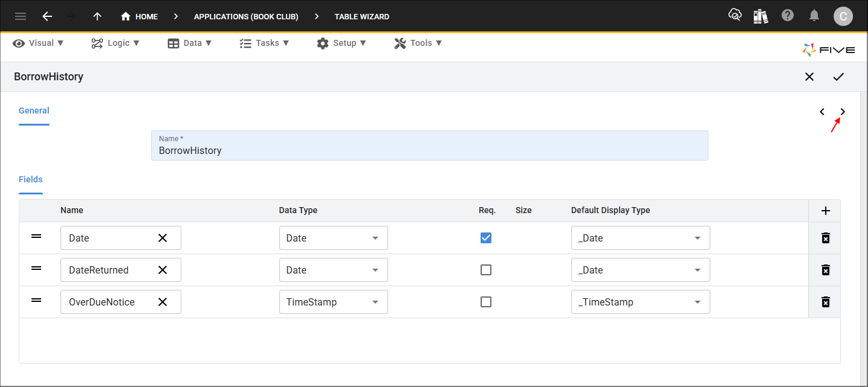Image resolution: width=868 pixels, height=387 pixels.
Task: Click the Req. column header
Action: 487,210
